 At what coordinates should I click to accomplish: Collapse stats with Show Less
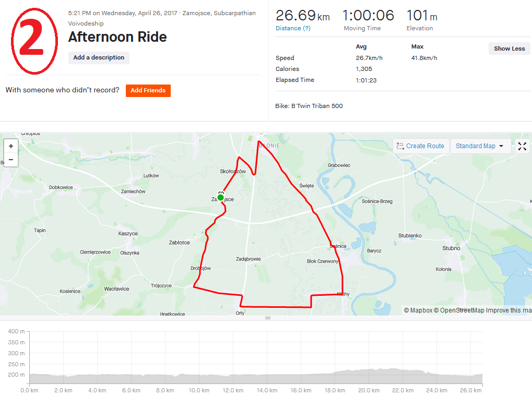click(x=509, y=49)
